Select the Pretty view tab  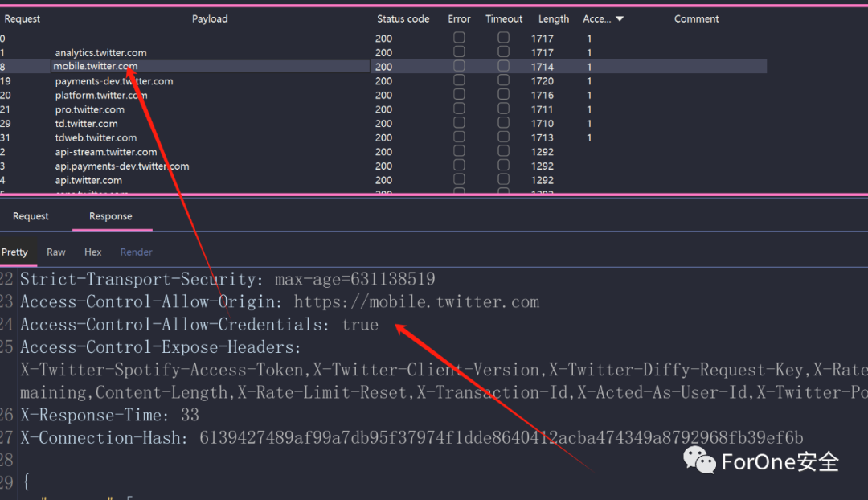pyautogui.click(x=15, y=252)
